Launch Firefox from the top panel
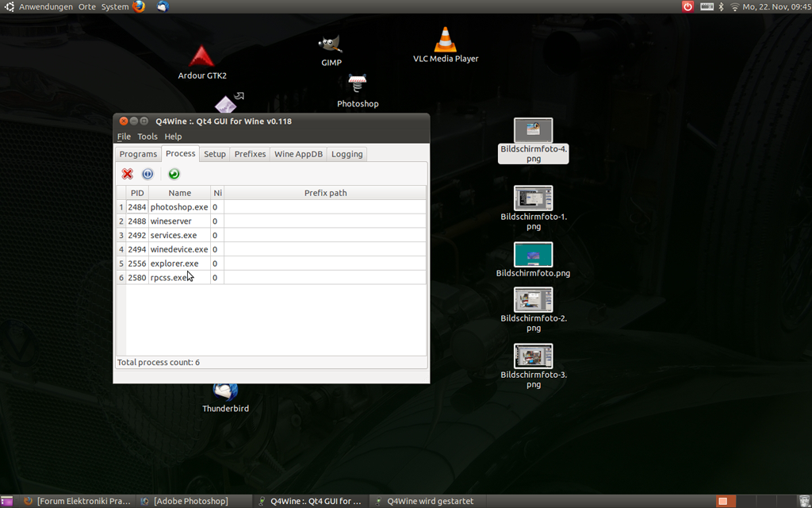This screenshot has height=508, width=812. coord(140,6)
